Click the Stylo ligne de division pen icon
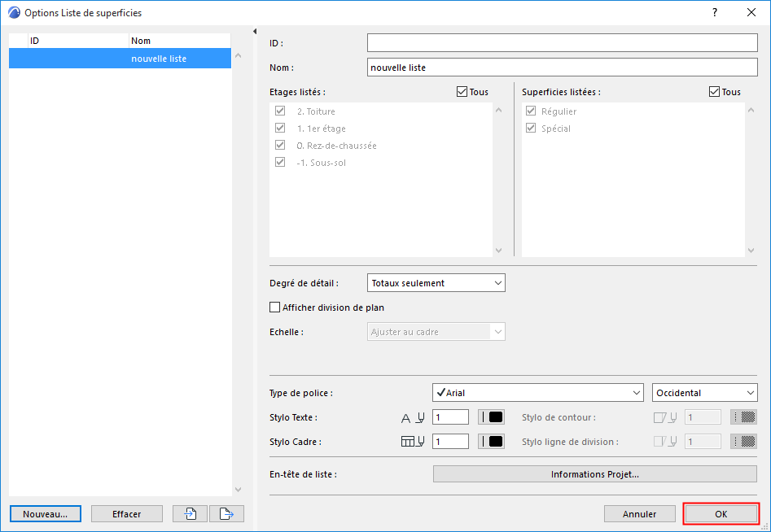771x532 pixels. click(x=665, y=442)
